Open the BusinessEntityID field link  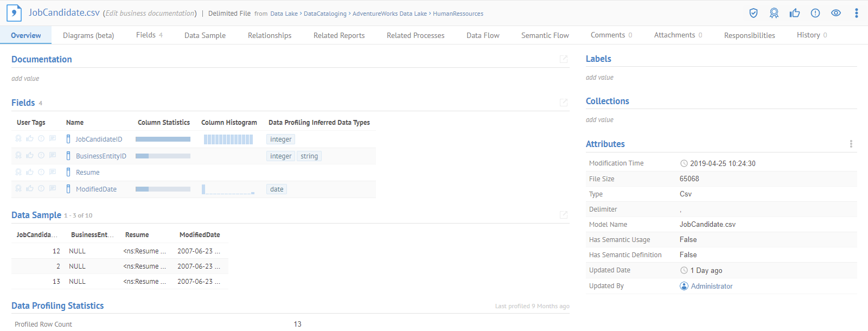click(101, 156)
